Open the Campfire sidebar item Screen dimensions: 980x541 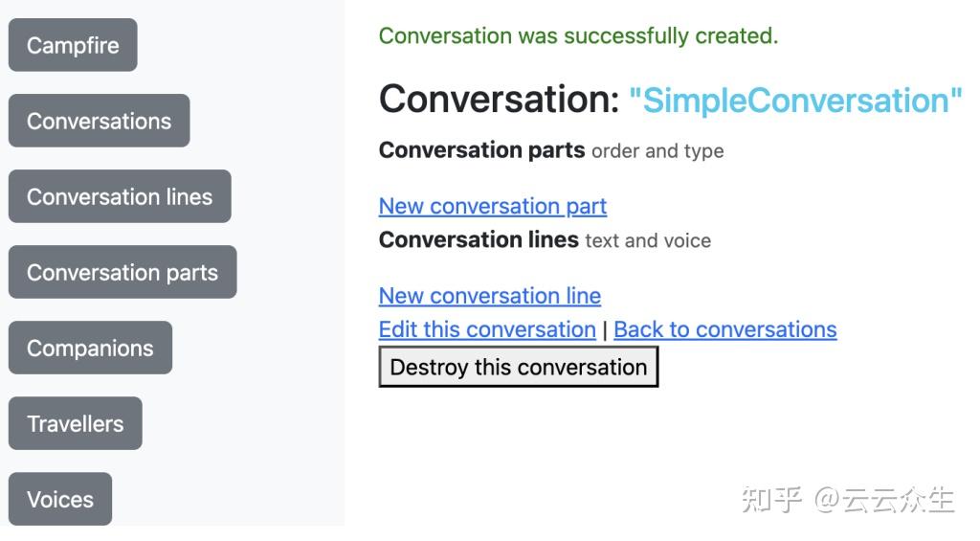click(x=73, y=45)
